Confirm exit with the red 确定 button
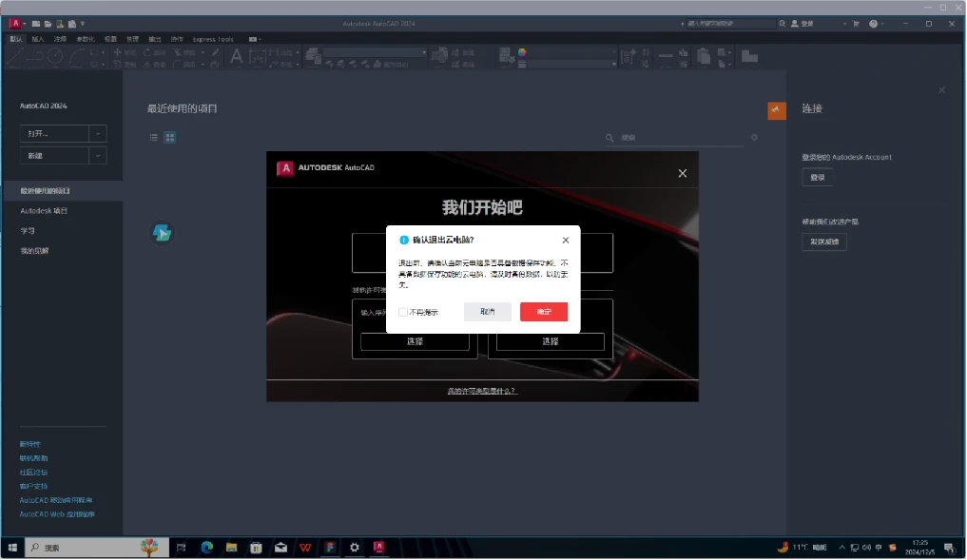This screenshot has height=560, width=967. [543, 312]
